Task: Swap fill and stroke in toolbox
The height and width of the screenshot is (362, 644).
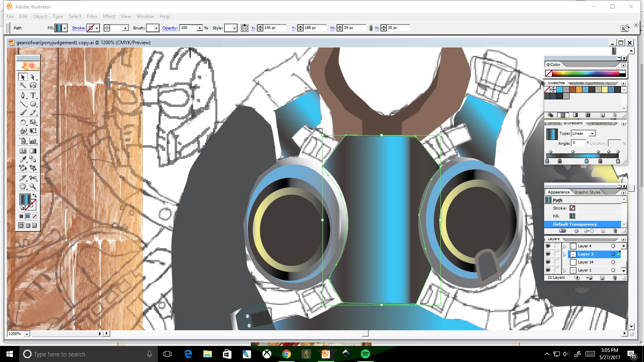Action: click(x=35, y=196)
